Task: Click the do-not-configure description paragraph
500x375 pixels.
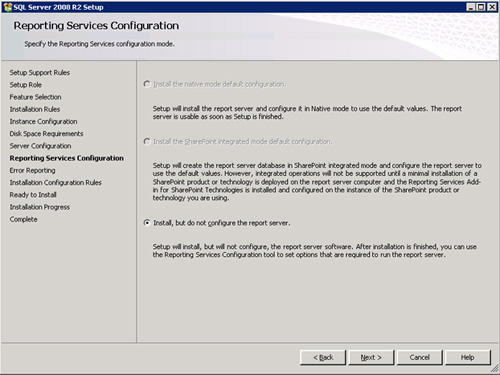Action: [x=315, y=251]
